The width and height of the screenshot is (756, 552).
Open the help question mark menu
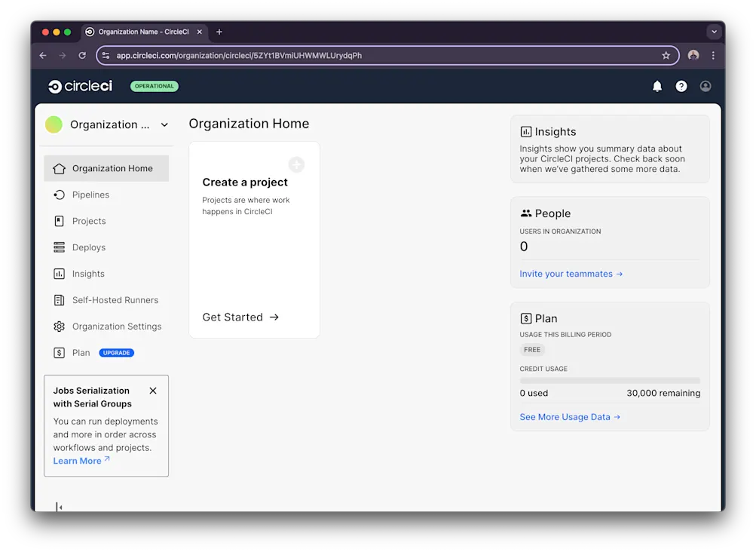tap(681, 87)
